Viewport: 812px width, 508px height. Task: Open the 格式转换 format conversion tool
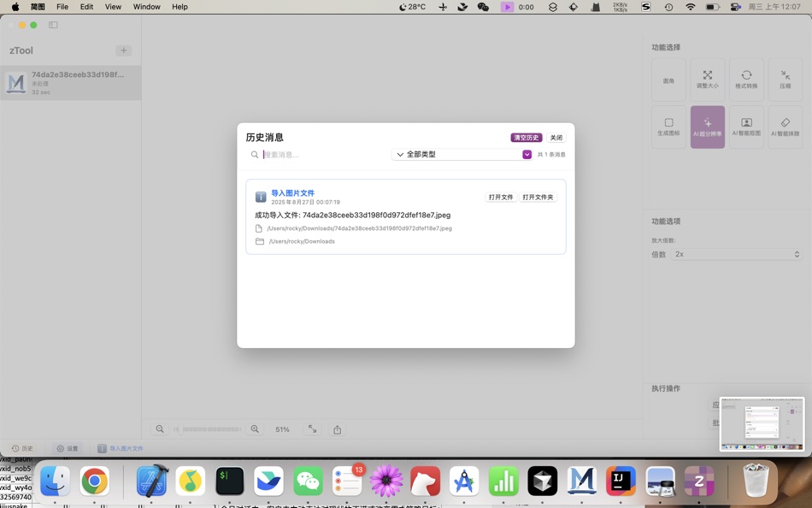(x=746, y=79)
